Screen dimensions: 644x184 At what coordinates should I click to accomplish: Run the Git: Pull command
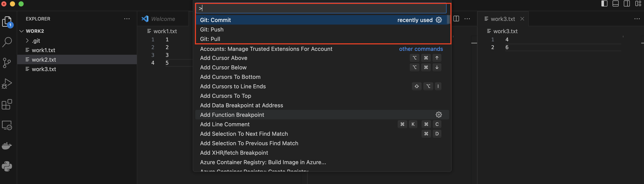point(210,39)
